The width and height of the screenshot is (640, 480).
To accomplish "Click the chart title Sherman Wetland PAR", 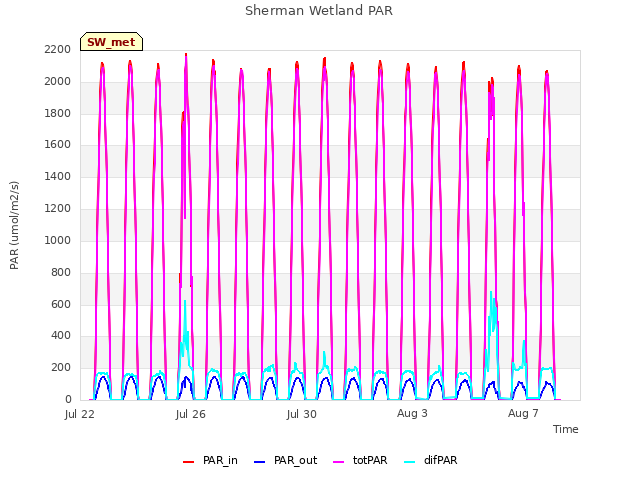I will click(x=319, y=10).
